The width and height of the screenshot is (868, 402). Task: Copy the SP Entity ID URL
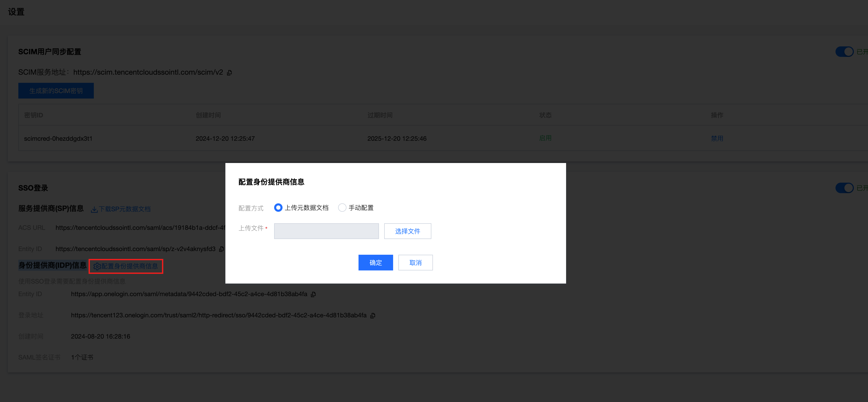[x=221, y=249]
